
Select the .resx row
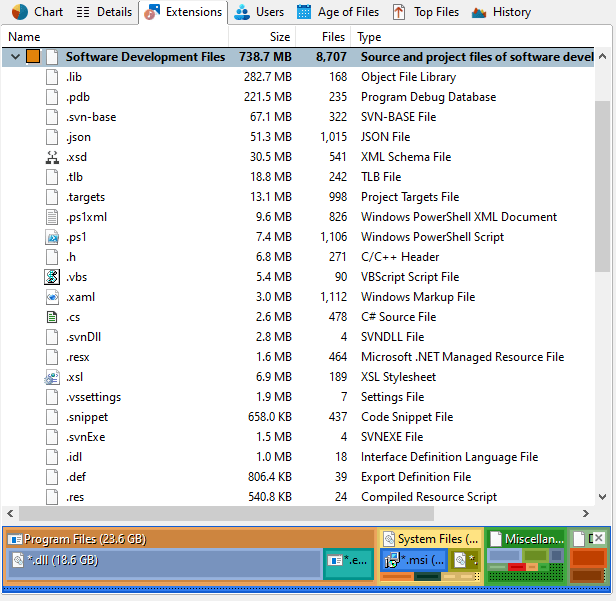pyautogui.click(x=298, y=357)
